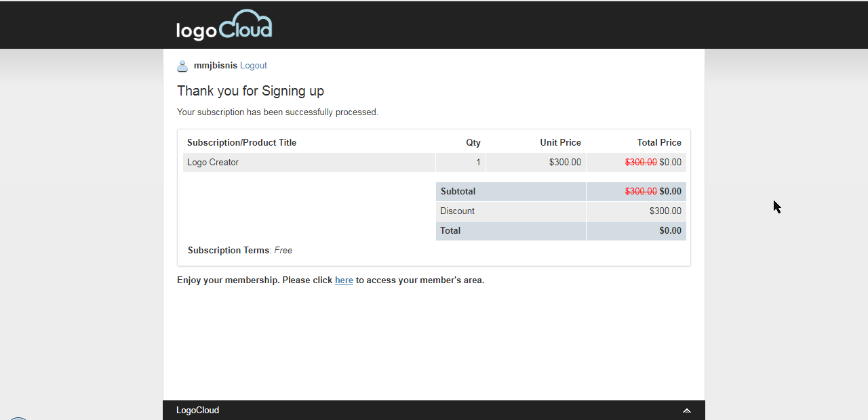Image resolution: width=868 pixels, height=420 pixels.
Task: Click the mmjbisnis username
Action: 216,66
